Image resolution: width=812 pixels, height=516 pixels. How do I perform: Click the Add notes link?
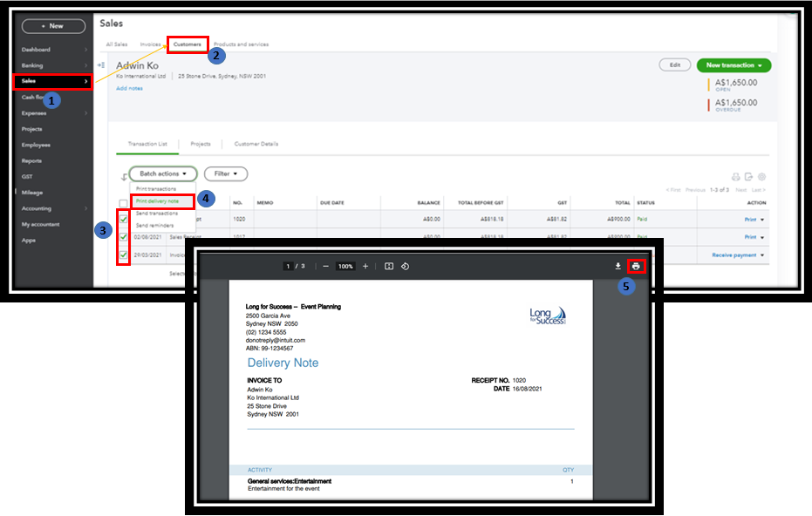coord(128,88)
